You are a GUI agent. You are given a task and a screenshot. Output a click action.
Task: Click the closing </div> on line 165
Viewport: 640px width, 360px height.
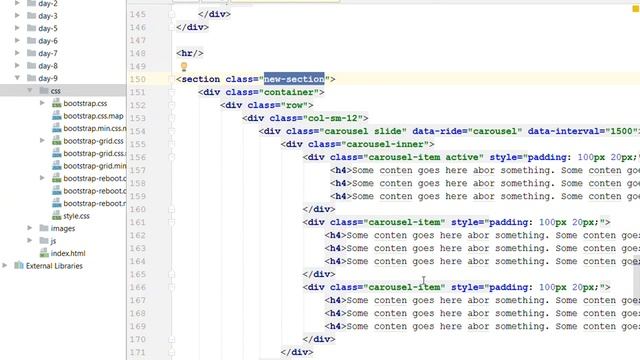click(x=319, y=274)
